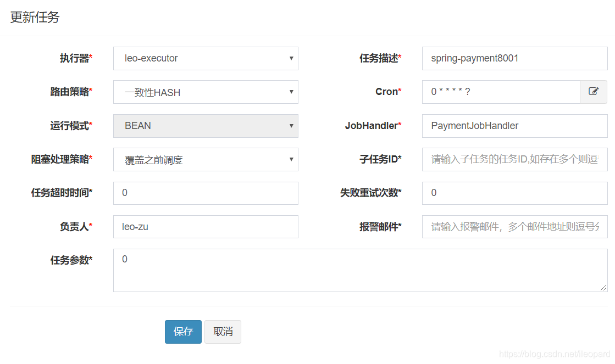
Task: Click the 保存 button
Action: pos(183,332)
